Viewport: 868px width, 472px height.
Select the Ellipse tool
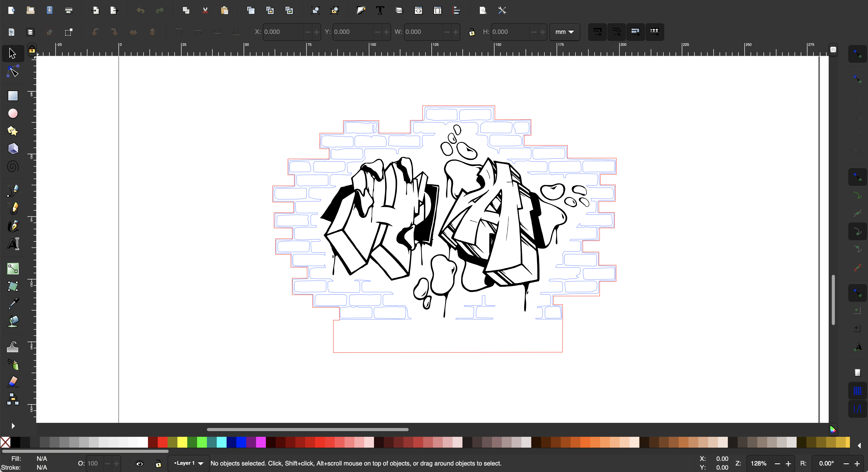click(x=13, y=113)
